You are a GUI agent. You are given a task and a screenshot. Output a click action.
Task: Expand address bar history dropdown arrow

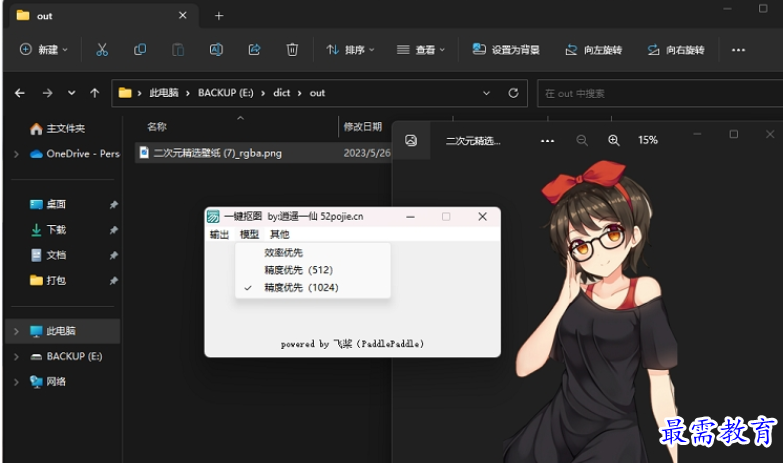coord(486,93)
